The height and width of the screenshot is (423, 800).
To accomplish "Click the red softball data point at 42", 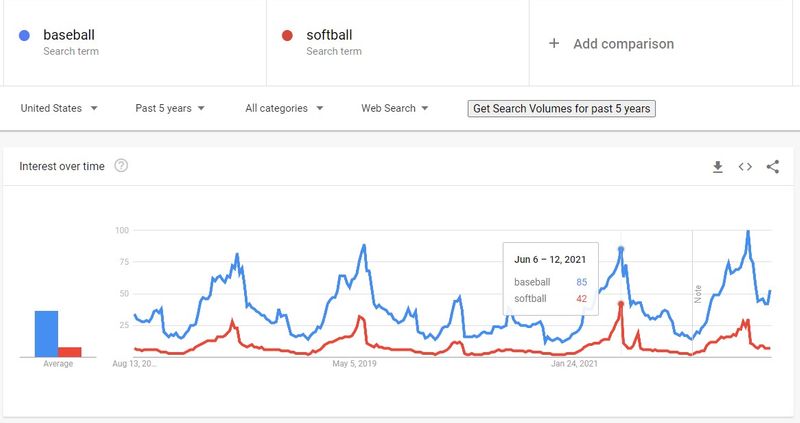I will pos(621,304).
